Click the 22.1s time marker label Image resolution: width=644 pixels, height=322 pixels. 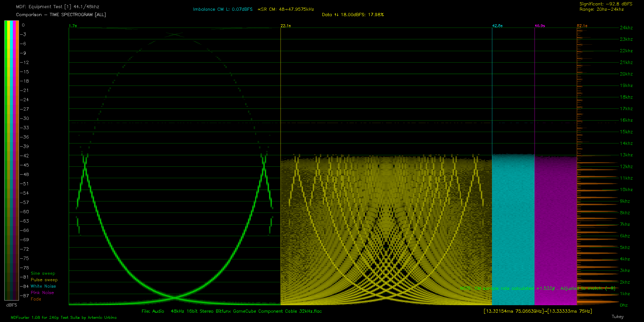pyautogui.click(x=286, y=26)
